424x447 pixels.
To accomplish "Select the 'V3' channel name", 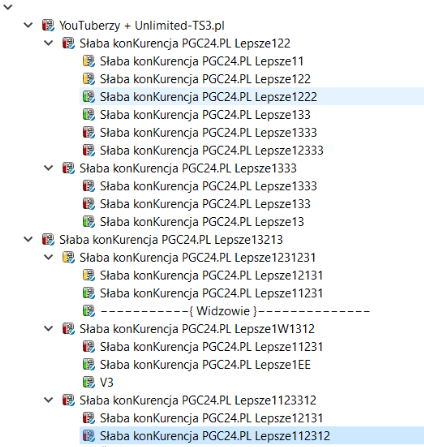I will coord(107,382).
